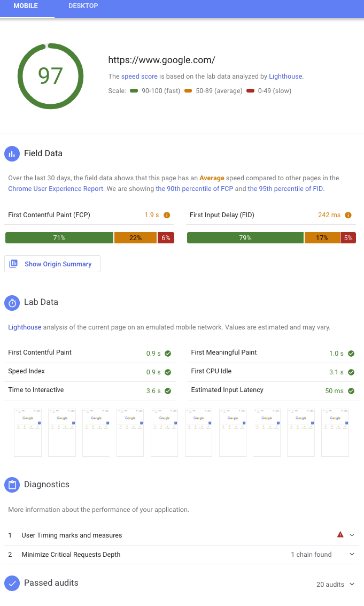Image resolution: width=364 pixels, height=606 pixels.
Task: Click the 97 speed score gauge
Action: coord(51,76)
